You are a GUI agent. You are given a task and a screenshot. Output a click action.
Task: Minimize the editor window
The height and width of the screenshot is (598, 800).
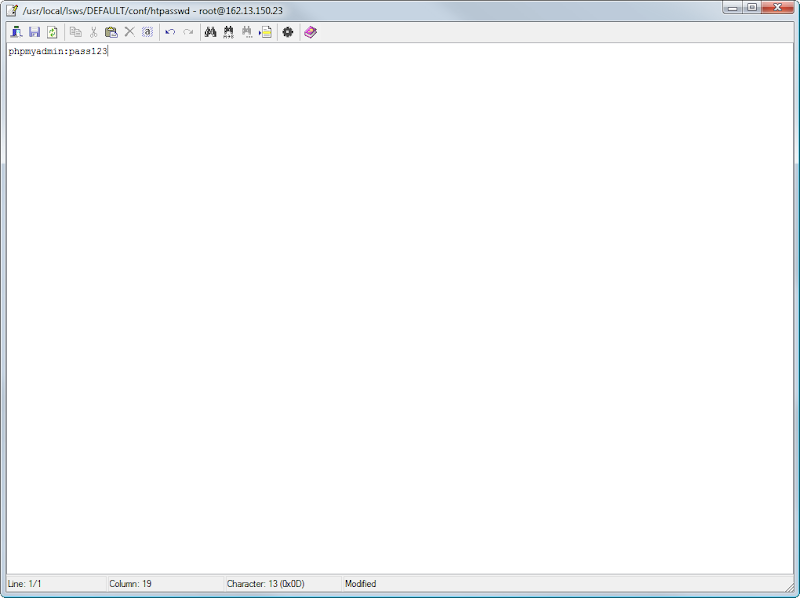pos(732,8)
